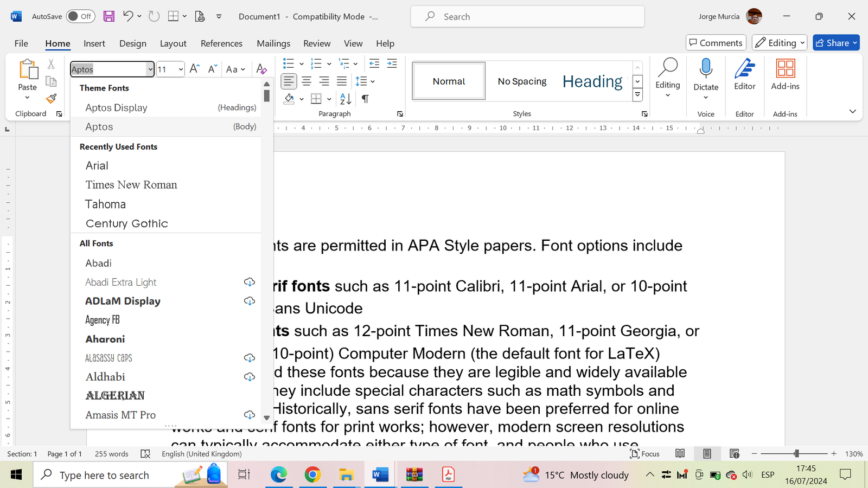Toggle Focus mode in status bar

(x=644, y=454)
